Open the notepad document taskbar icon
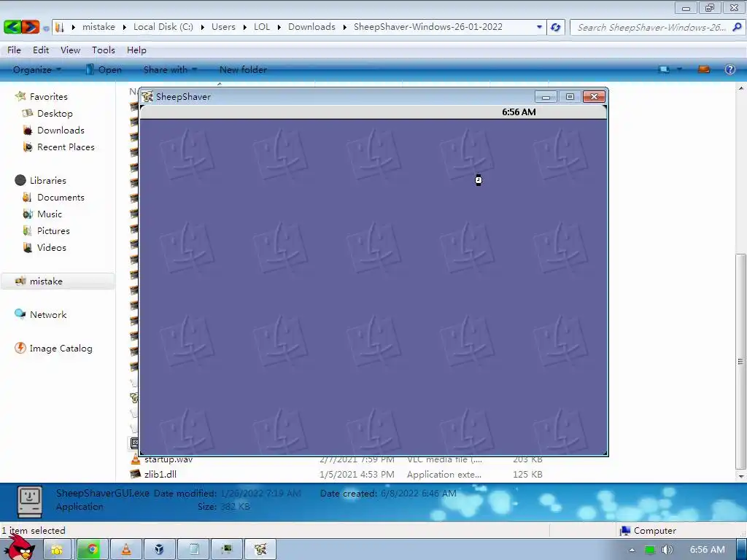The image size is (747, 560). (194, 550)
